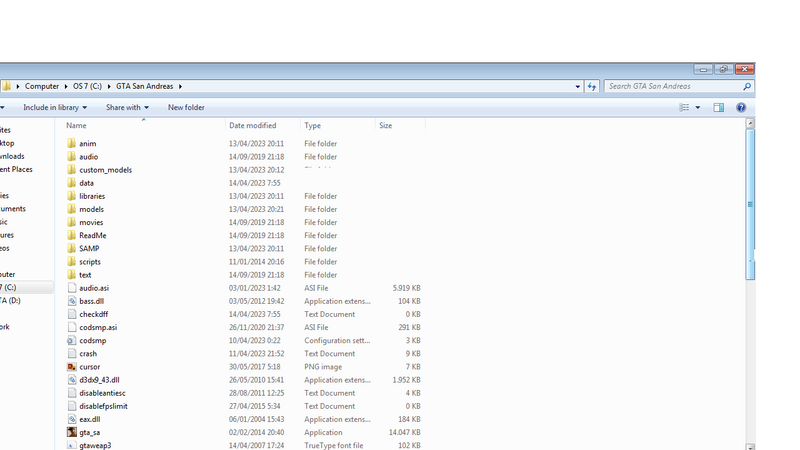Viewport: 800px width, 450px height.
Task: Open the address bar history dropdown
Action: point(578,86)
